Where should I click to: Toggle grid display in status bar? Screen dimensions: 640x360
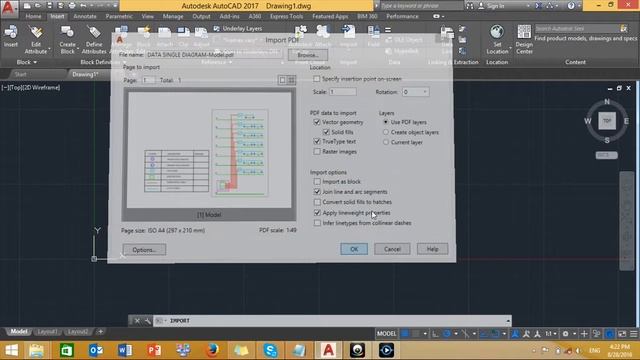point(405,333)
